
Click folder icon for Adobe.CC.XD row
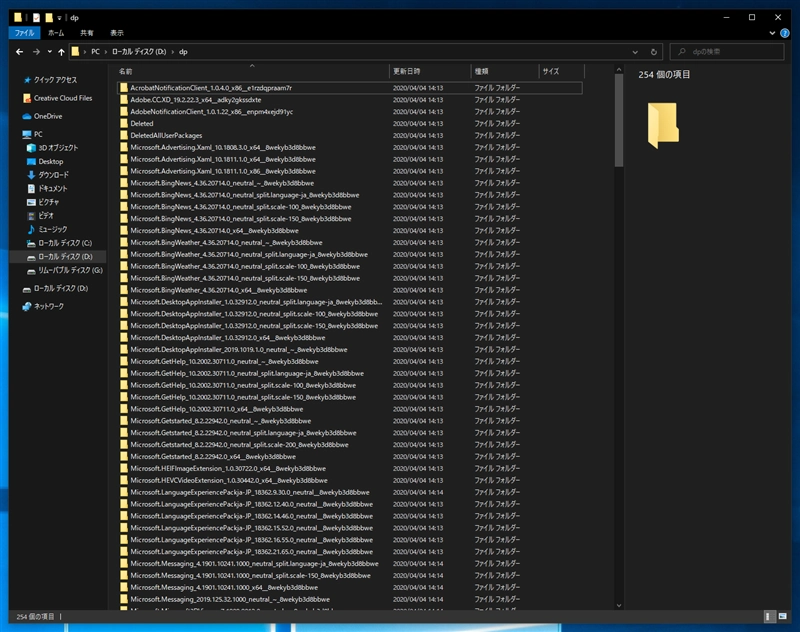pyautogui.click(x=123, y=100)
